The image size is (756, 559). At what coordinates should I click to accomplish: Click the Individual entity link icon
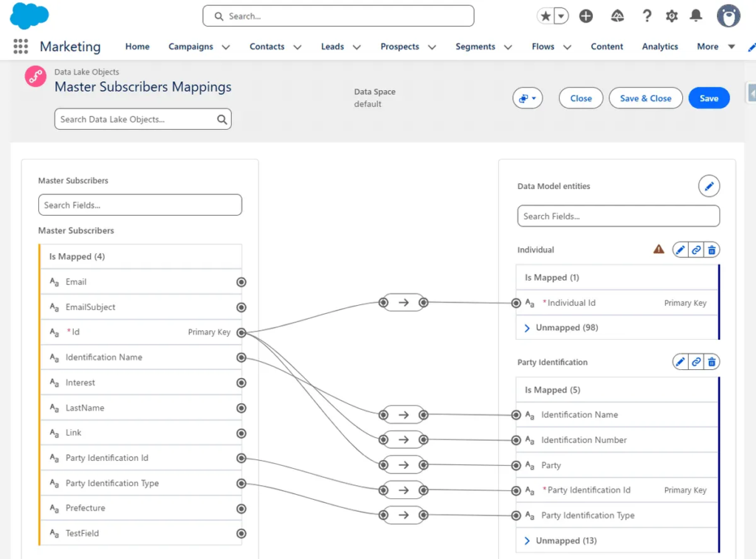696,250
